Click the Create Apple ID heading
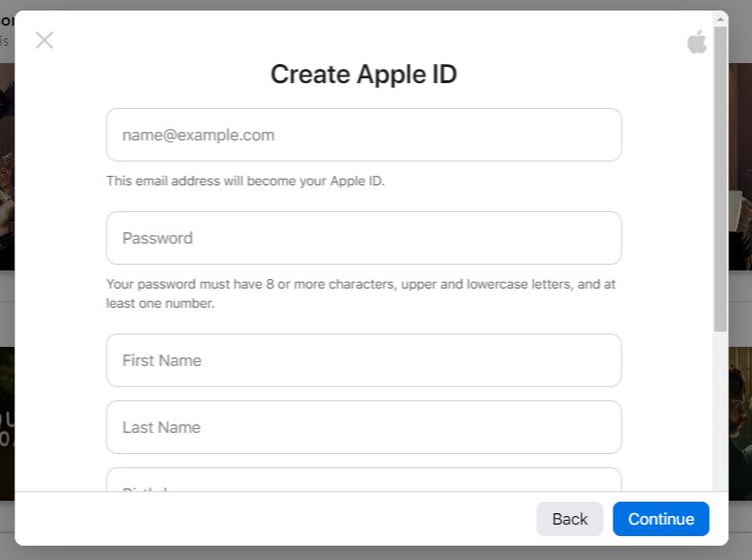This screenshot has height=560, width=752. pyautogui.click(x=363, y=74)
